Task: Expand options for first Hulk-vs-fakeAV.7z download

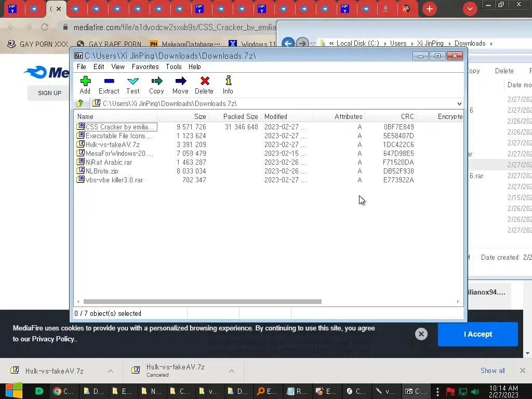Action: click(111, 371)
